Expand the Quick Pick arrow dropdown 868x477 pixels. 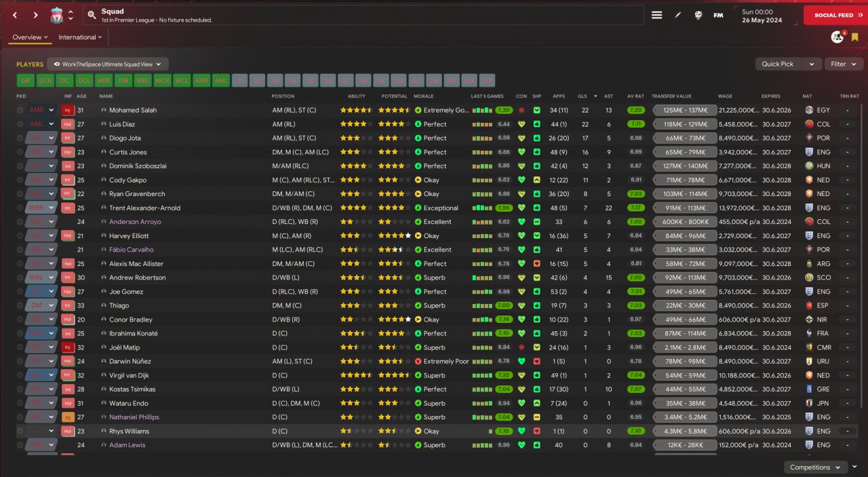[812, 64]
